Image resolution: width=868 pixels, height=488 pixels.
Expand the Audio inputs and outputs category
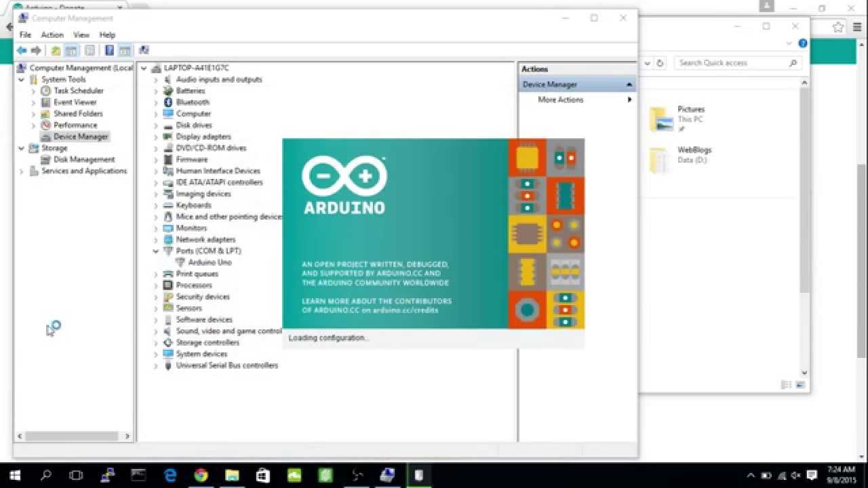(x=155, y=80)
